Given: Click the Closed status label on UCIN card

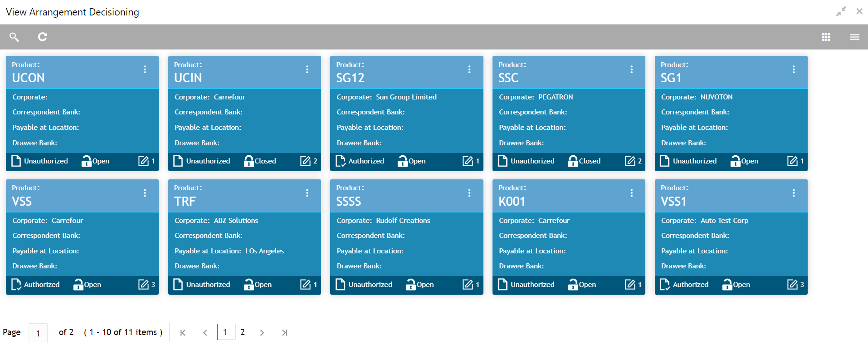Looking at the screenshot, I should tap(265, 161).
